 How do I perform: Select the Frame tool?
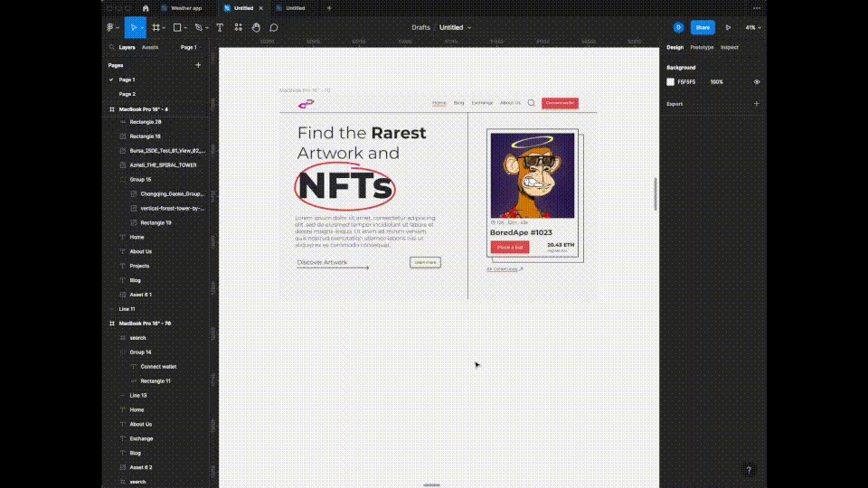coord(156,28)
